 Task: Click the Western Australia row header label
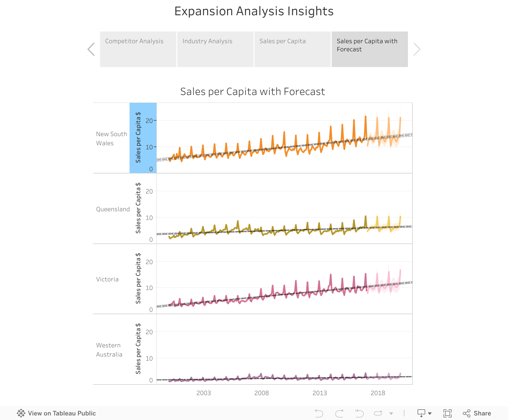pos(109,350)
